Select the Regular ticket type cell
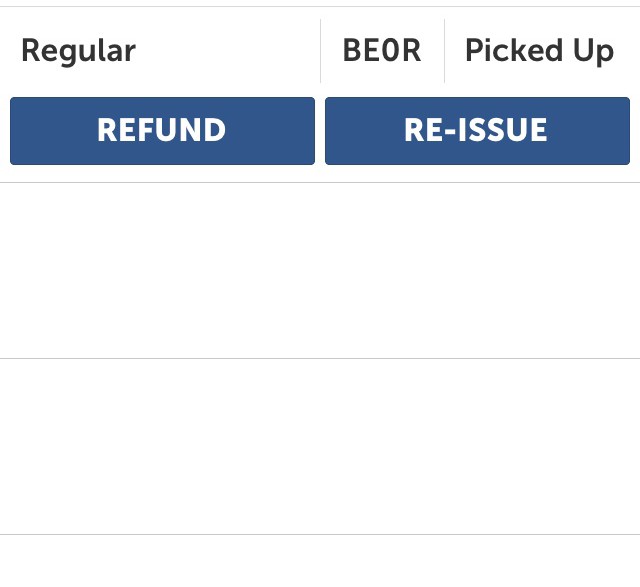 tap(160, 51)
